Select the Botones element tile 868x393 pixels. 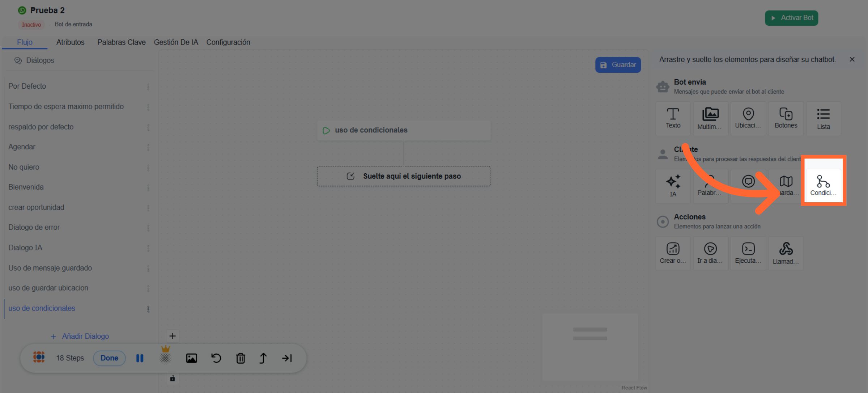click(786, 118)
